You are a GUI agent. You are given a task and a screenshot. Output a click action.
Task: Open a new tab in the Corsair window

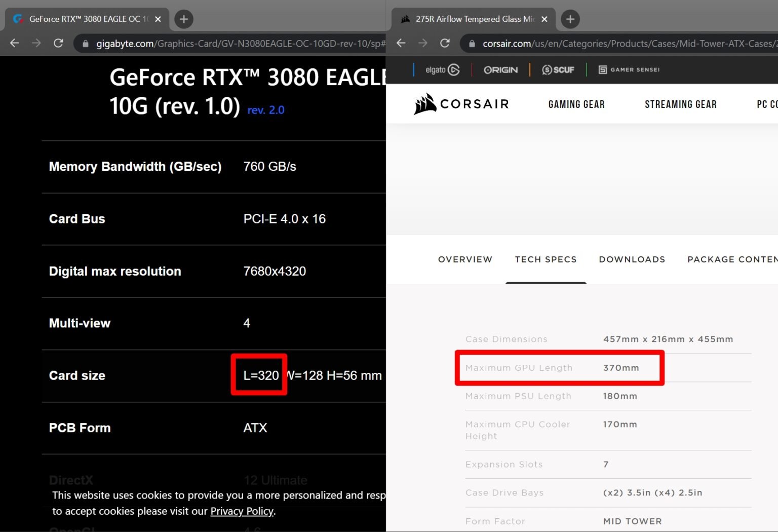pyautogui.click(x=570, y=19)
